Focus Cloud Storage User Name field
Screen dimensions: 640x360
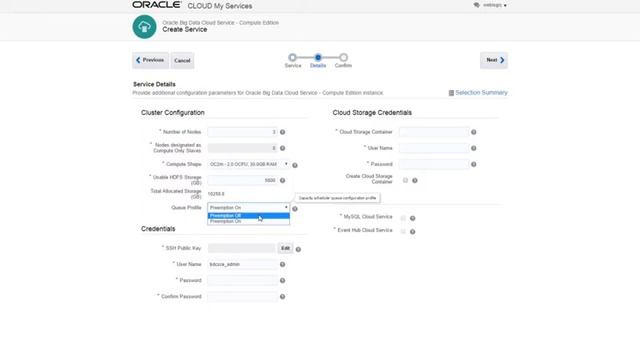[x=434, y=148]
